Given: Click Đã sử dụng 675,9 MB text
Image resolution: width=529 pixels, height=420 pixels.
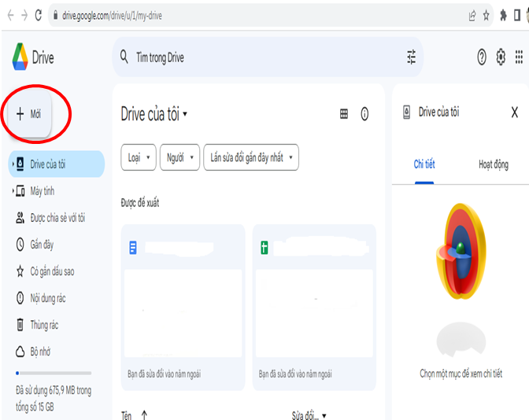Looking at the screenshot, I should 54,399.
